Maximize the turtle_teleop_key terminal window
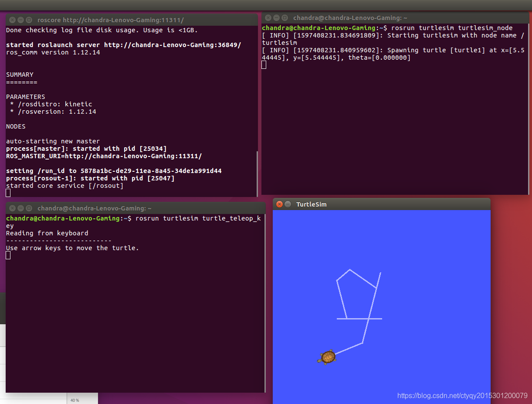The width and height of the screenshot is (532, 404). pos(29,208)
